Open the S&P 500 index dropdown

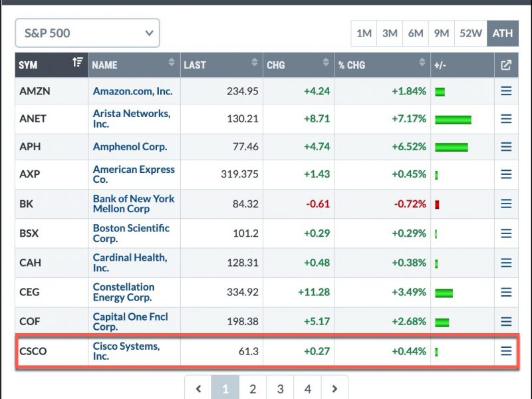(87, 33)
